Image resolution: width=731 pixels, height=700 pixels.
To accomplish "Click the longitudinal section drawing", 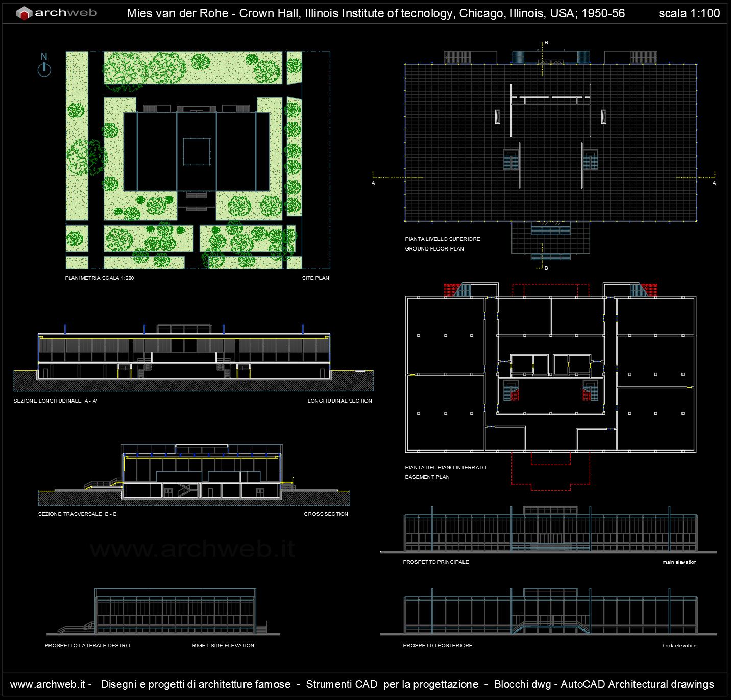I will [193, 357].
